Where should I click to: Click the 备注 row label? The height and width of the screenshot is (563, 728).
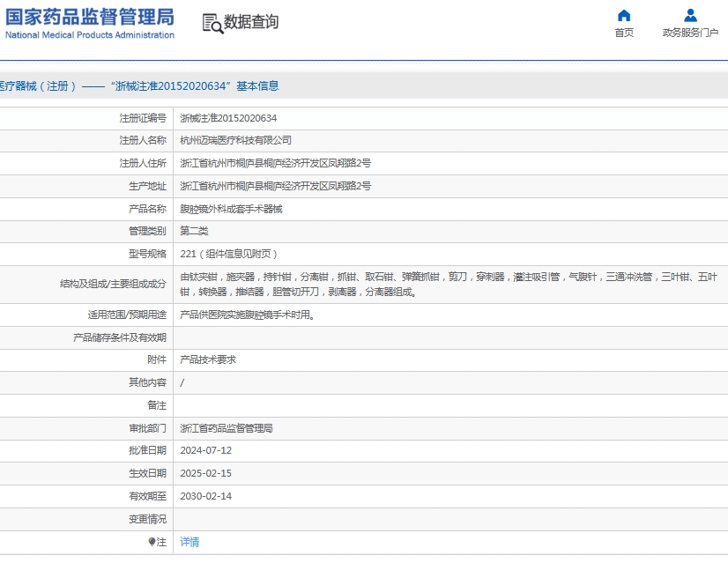pos(157,405)
